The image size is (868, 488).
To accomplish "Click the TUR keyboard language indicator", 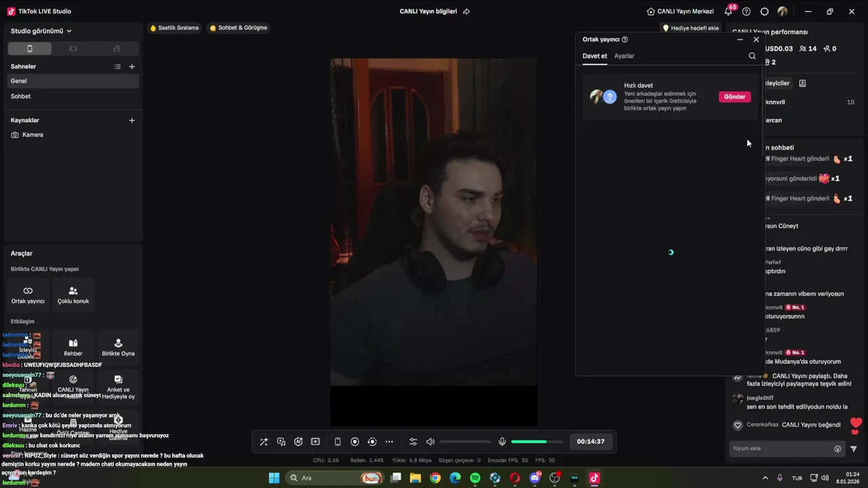I will [x=797, y=478].
